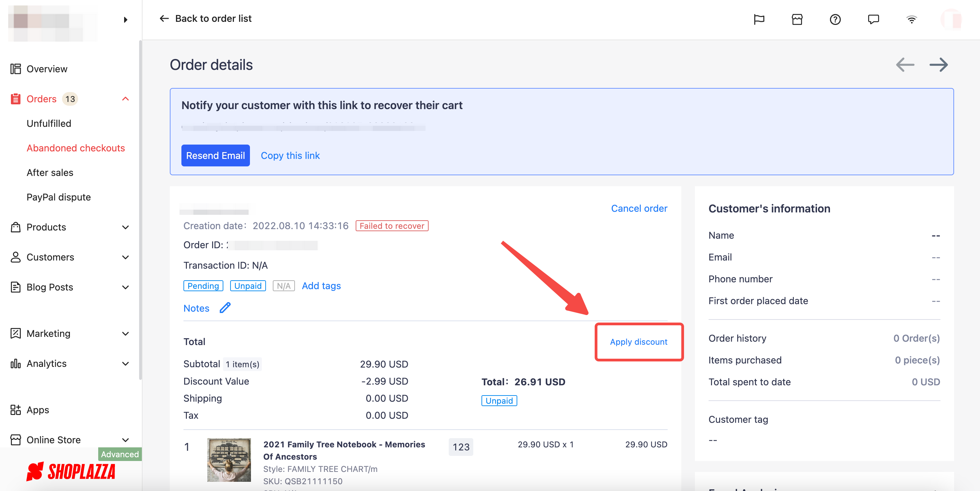Click the Failed to recover status badge
Image resolution: width=980 pixels, height=491 pixels.
[392, 226]
